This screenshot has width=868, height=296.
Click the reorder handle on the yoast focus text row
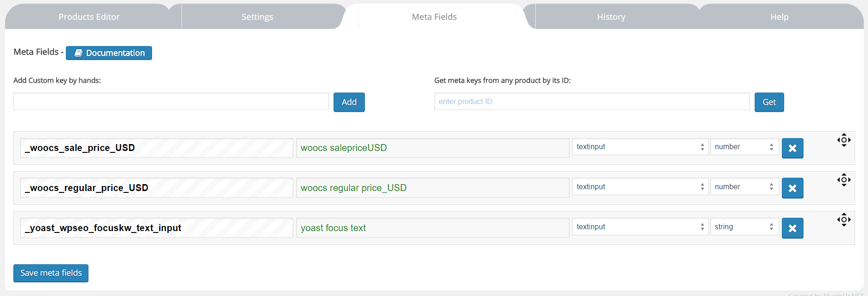coord(844,220)
